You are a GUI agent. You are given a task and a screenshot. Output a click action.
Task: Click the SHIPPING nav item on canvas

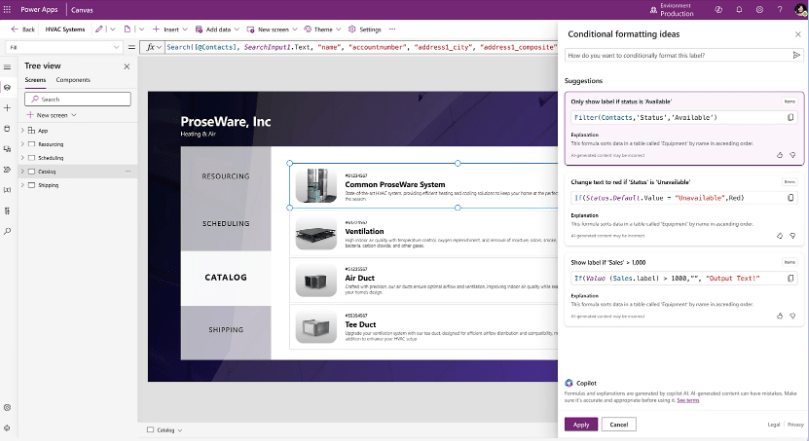[x=225, y=330]
